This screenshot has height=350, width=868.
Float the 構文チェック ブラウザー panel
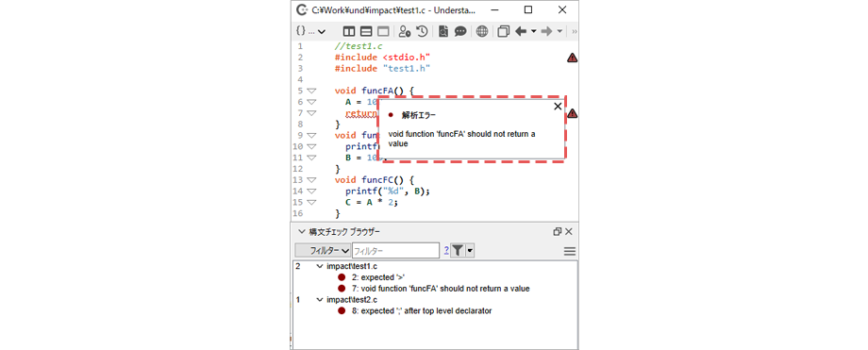point(557,231)
